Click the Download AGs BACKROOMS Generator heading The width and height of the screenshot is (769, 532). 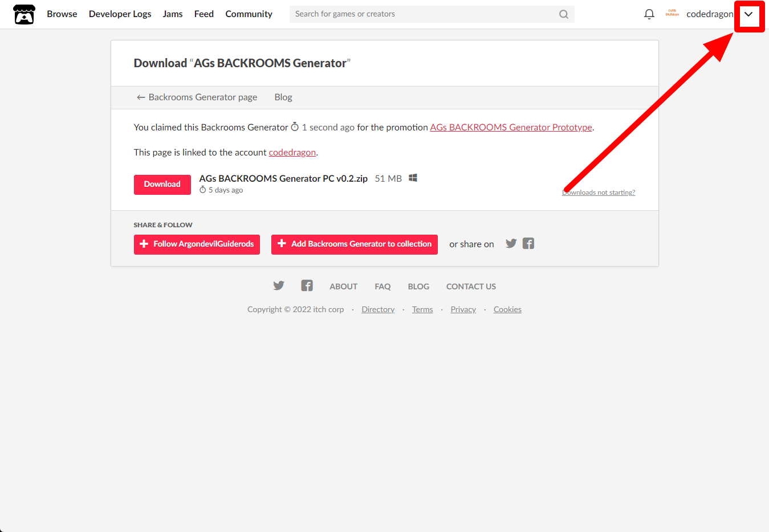pos(242,63)
